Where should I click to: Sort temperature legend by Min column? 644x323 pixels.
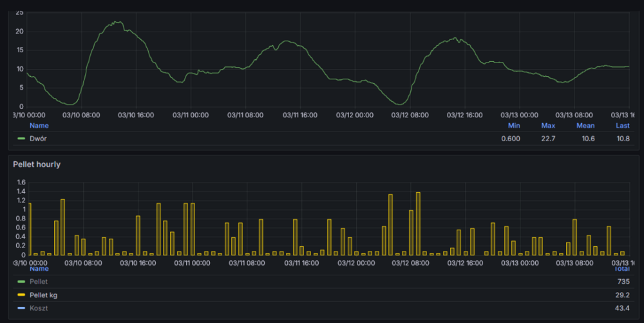pyautogui.click(x=513, y=126)
